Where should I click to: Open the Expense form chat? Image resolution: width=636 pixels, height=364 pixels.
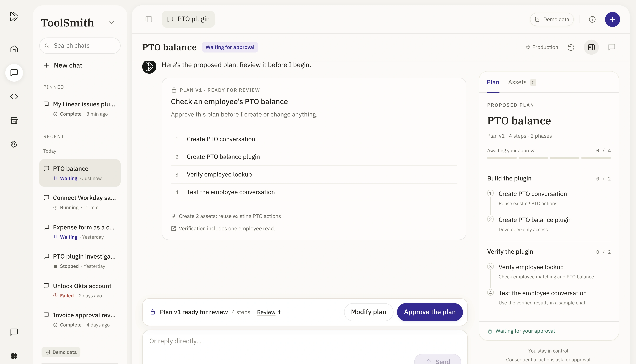[x=80, y=232]
